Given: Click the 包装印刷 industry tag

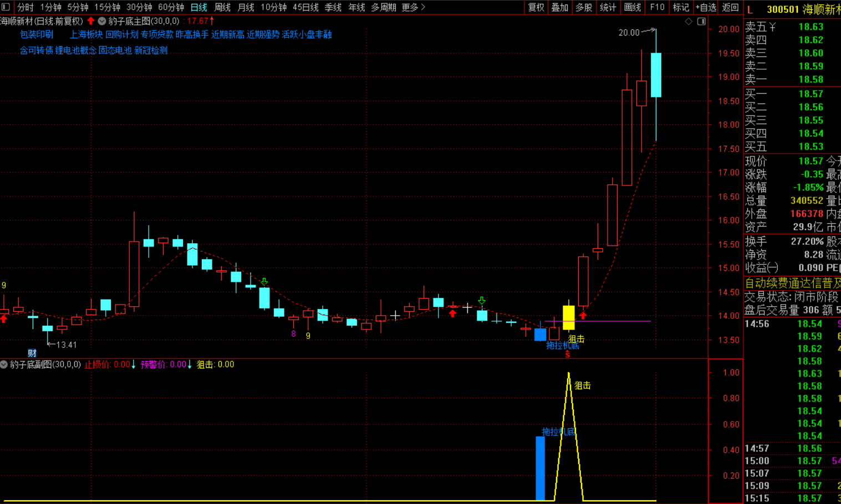Looking at the screenshot, I should click(x=37, y=34).
